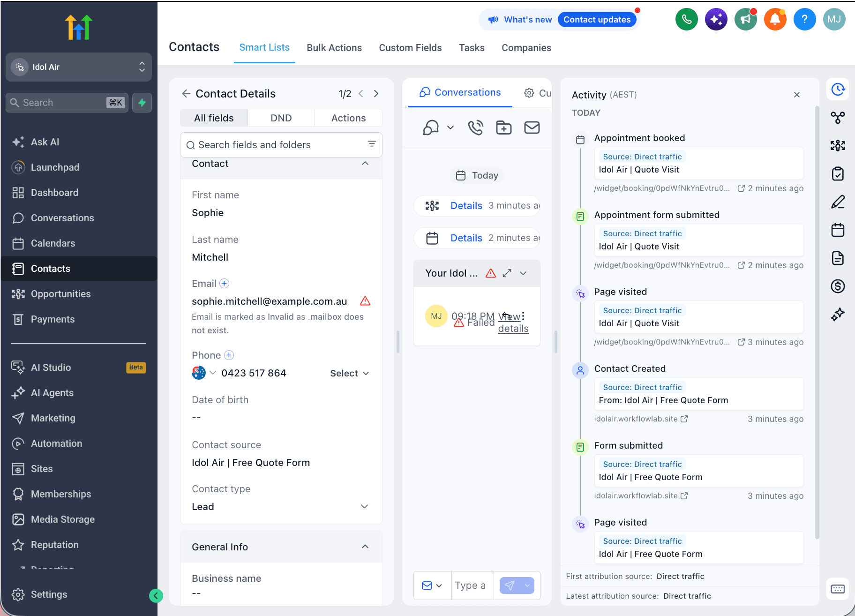Open the documents file icon in right rail
The width and height of the screenshot is (855, 616).
pos(838,258)
